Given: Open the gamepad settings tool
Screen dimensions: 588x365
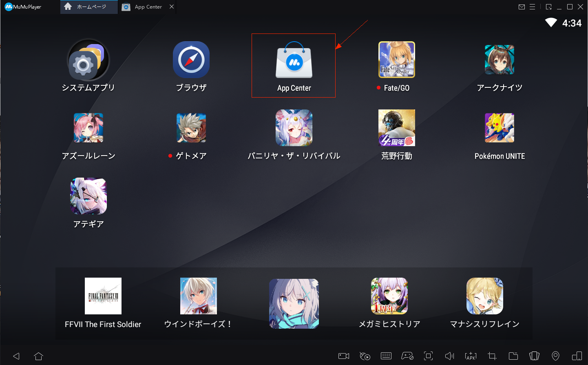Looking at the screenshot, I should pyautogui.click(x=407, y=356).
